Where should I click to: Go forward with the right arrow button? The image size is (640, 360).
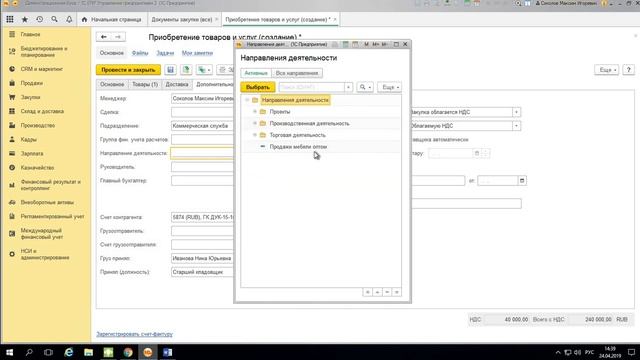118,37
